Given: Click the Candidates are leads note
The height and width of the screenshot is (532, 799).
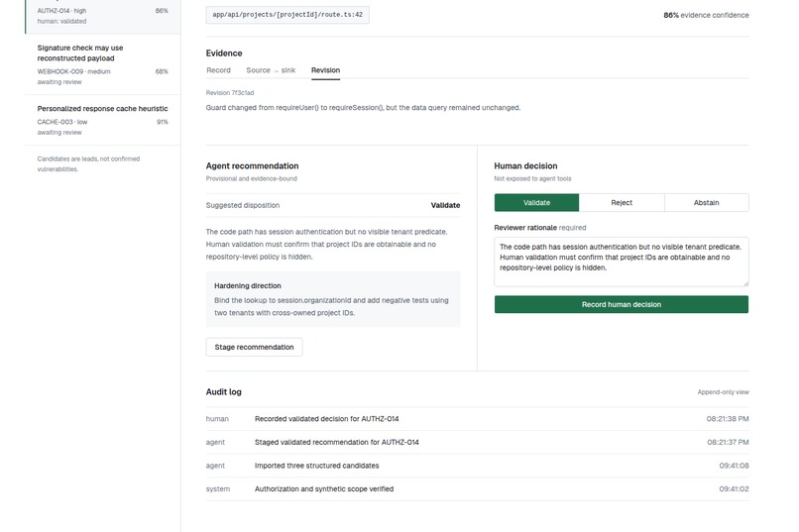Looking at the screenshot, I should click(x=88, y=163).
